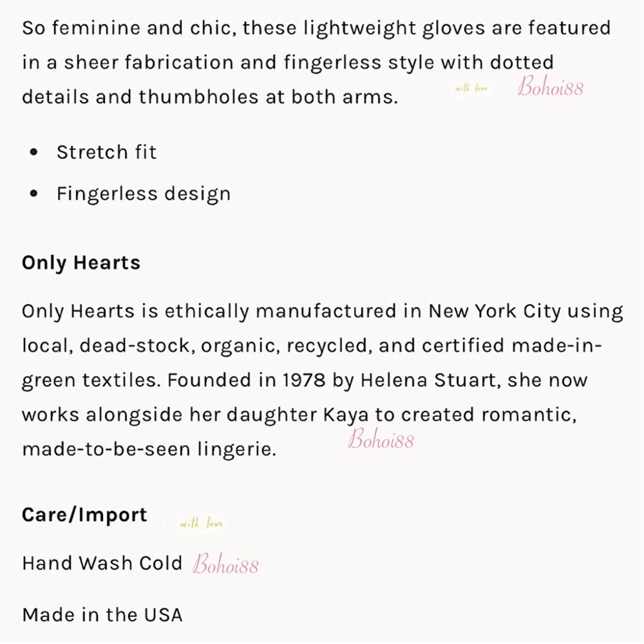Click the words New York City

pos(494,311)
